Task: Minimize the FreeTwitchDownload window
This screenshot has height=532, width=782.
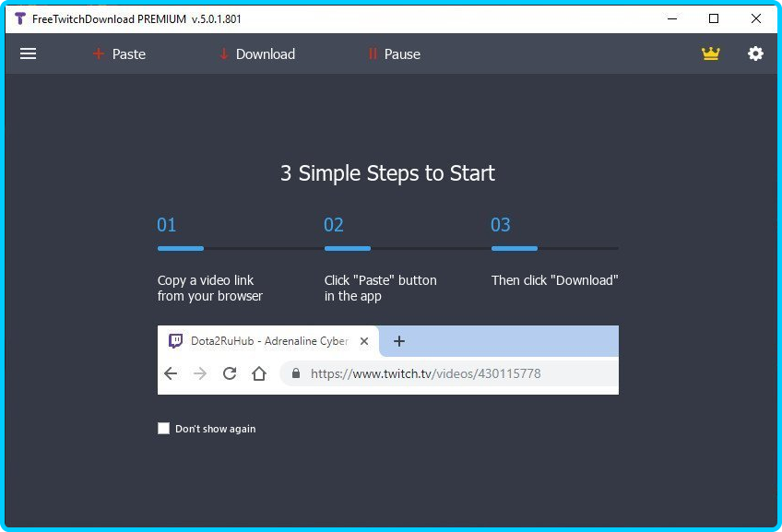Action: (672, 19)
